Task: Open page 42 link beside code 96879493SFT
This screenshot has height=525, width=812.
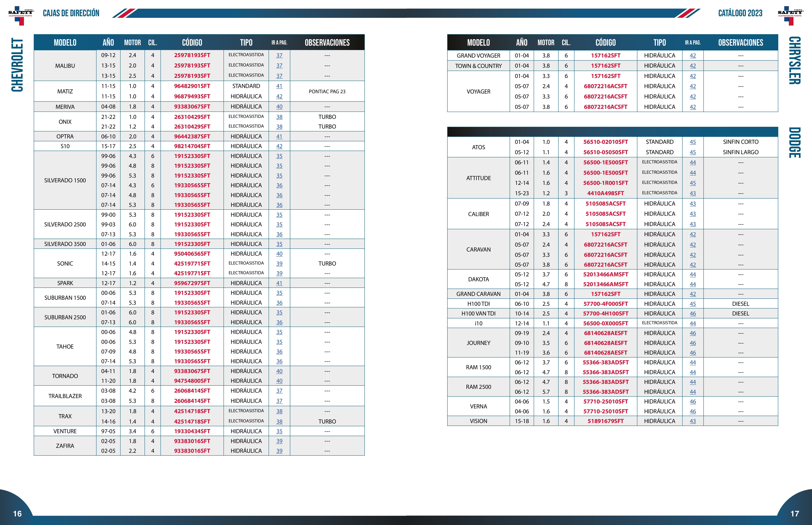Action: pos(279,96)
